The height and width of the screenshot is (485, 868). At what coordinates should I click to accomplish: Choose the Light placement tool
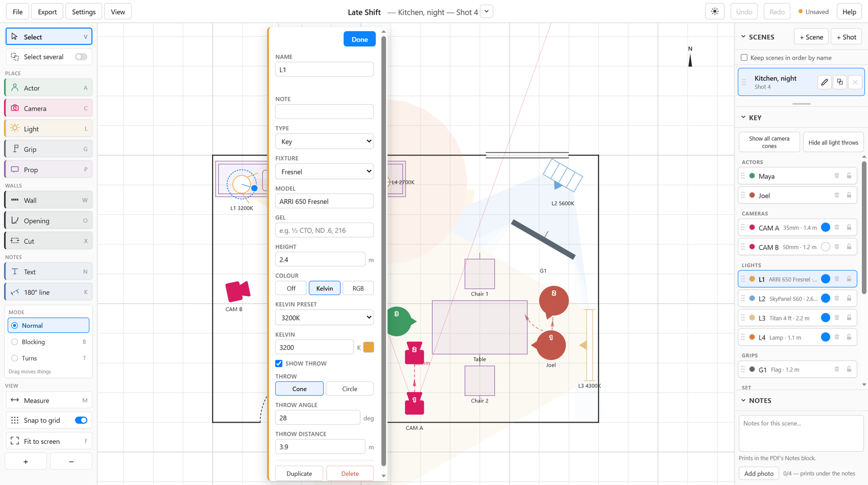pyautogui.click(x=49, y=129)
